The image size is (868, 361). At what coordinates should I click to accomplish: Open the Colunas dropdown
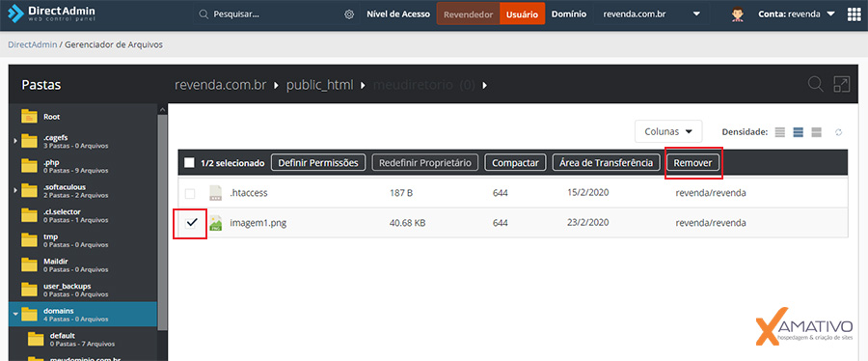pos(668,132)
